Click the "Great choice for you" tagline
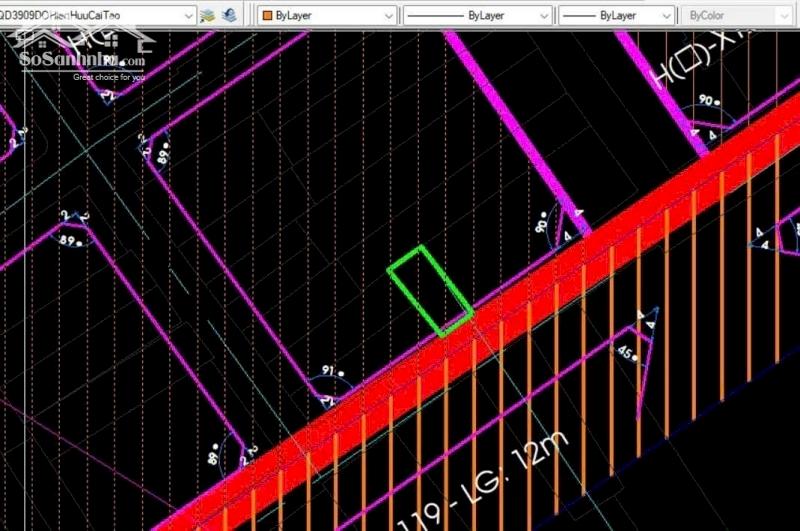This screenshot has width=800, height=531. tap(109, 75)
